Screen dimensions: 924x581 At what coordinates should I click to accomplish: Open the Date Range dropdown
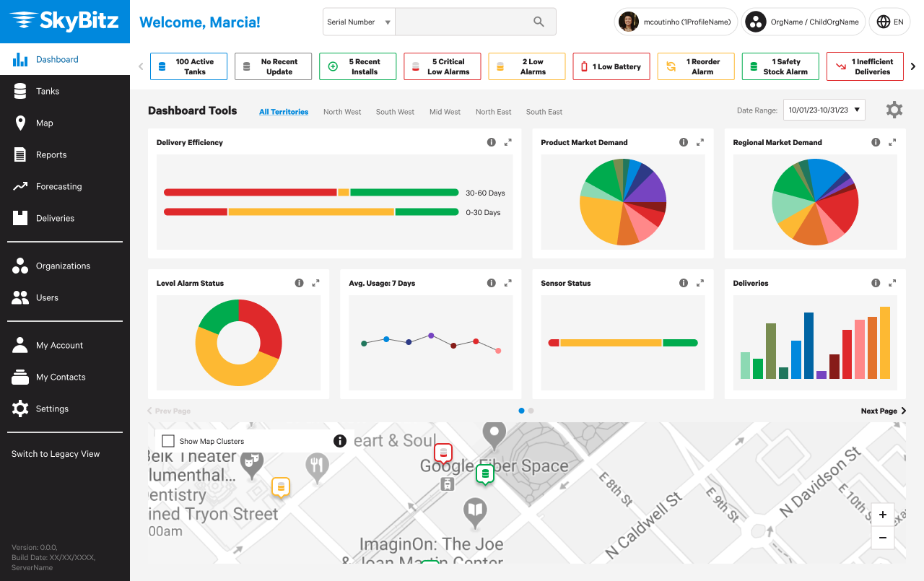pyautogui.click(x=824, y=110)
